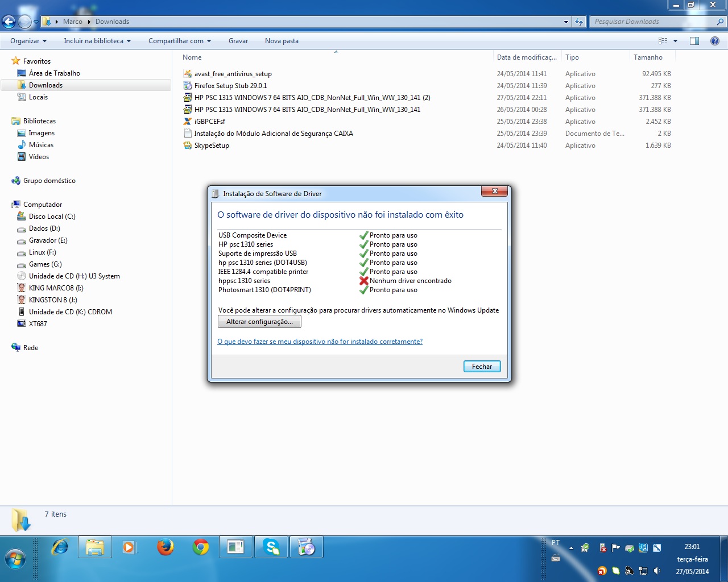Screen dimensions: 728x582
Task: Select the XT687 device
Action: click(x=38, y=324)
